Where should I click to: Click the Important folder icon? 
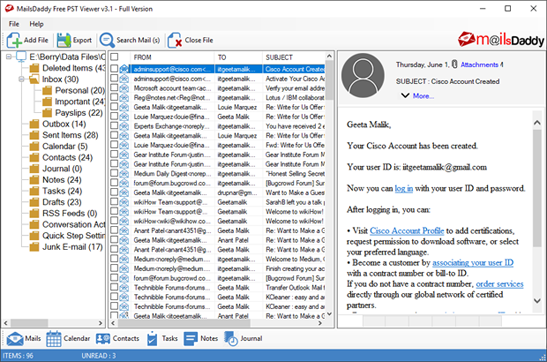click(x=47, y=102)
